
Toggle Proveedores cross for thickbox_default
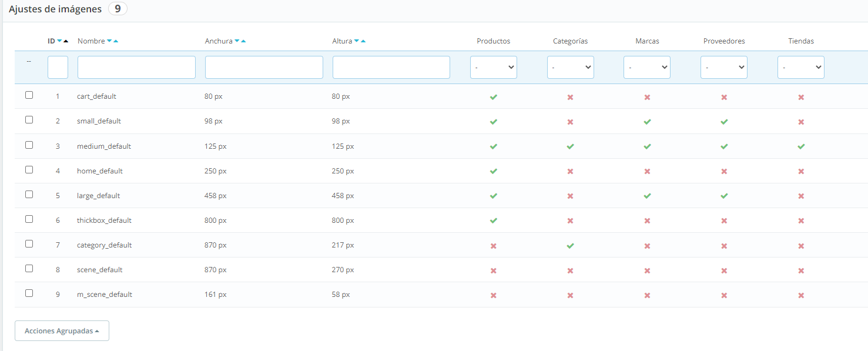point(724,220)
